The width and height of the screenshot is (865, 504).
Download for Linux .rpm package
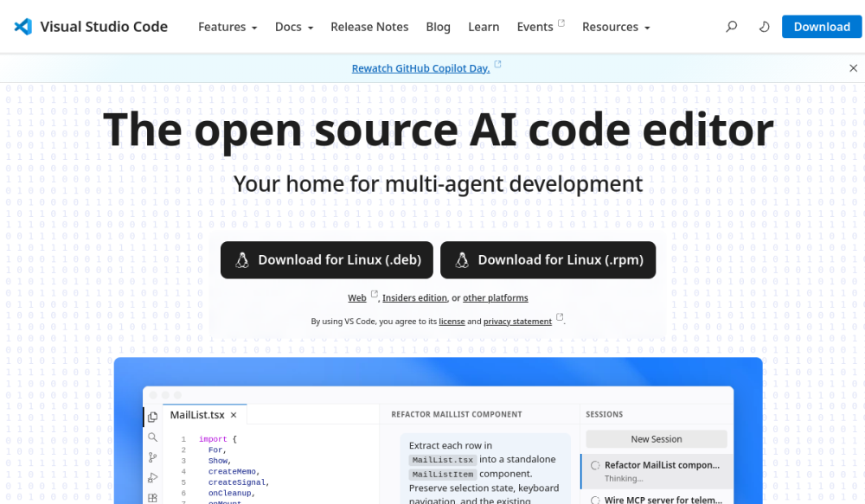tap(548, 259)
